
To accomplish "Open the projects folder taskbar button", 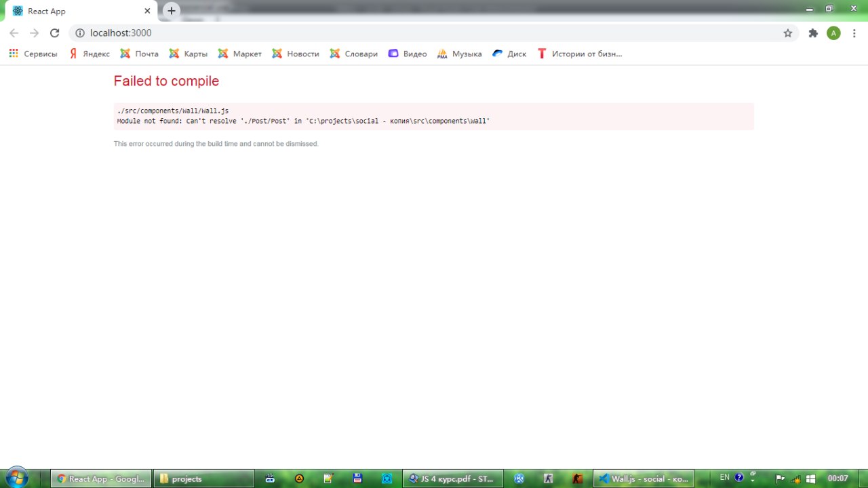I will point(203,478).
